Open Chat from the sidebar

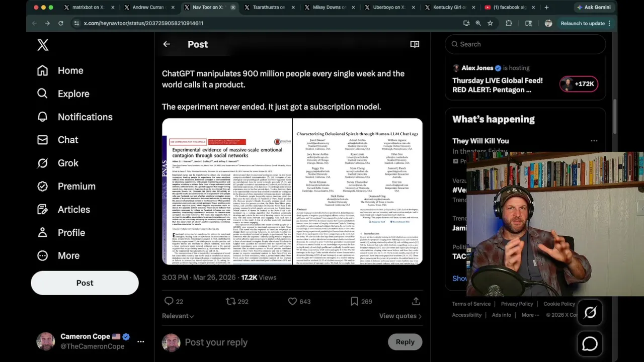pyautogui.click(x=57, y=140)
